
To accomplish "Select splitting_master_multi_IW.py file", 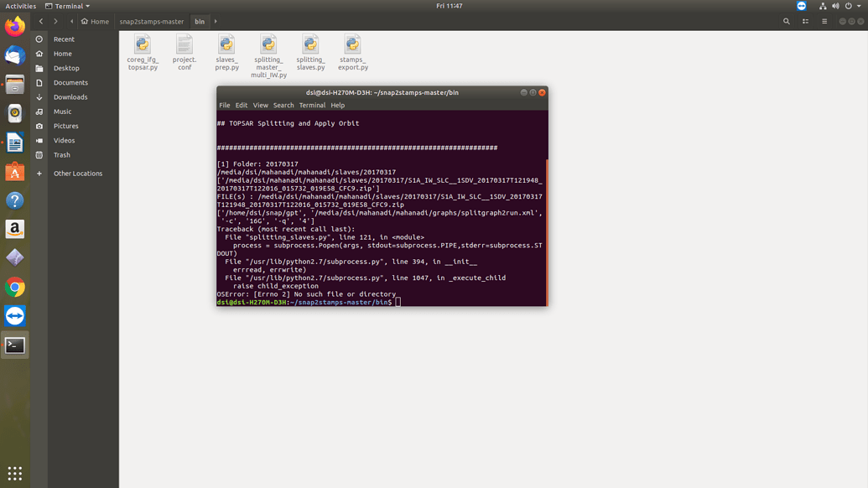I will tap(268, 45).
